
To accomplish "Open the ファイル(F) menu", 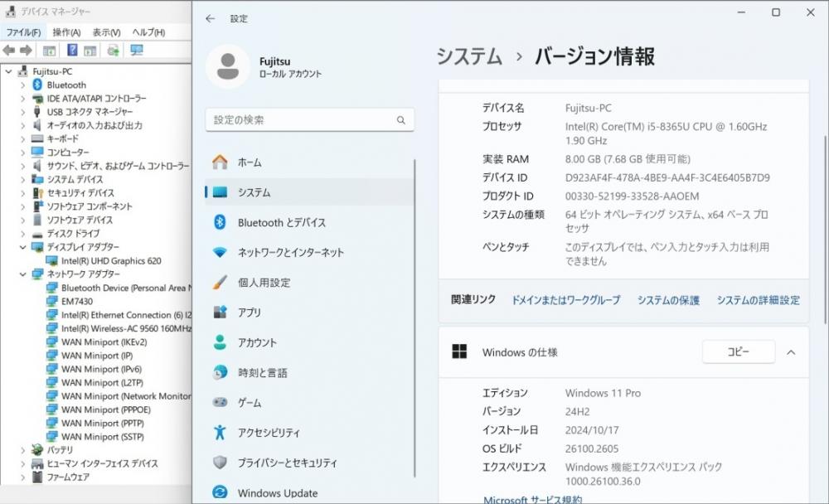I will click(x=23, y=32).
